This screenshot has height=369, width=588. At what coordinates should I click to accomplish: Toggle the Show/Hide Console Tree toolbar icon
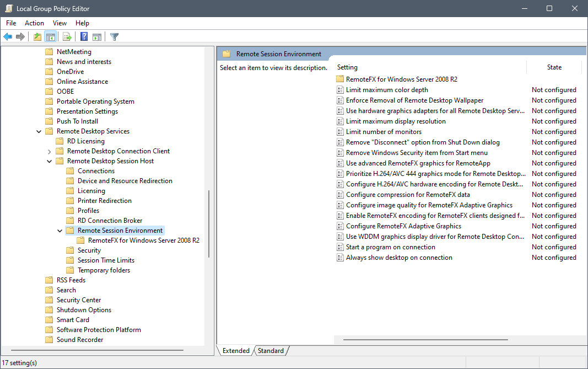50,37
